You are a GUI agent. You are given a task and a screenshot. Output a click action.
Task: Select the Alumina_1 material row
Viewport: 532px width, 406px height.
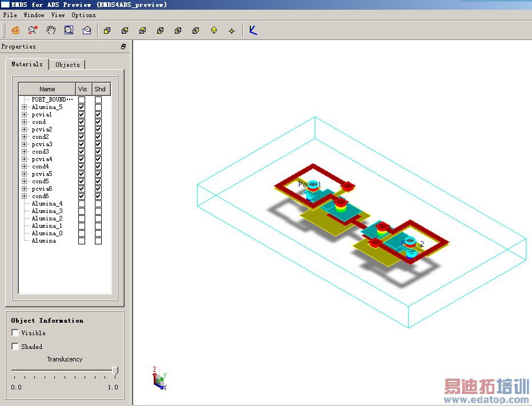point(47,226)
